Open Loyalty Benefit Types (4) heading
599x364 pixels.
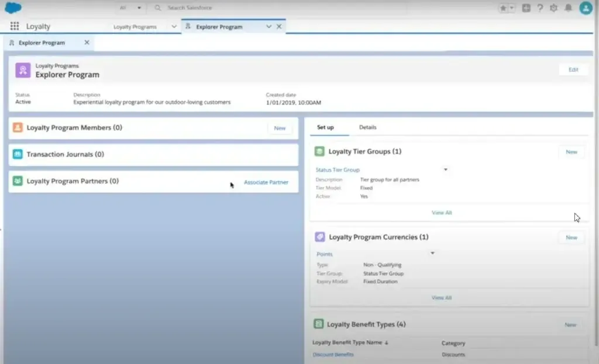(x=366, y=324)
